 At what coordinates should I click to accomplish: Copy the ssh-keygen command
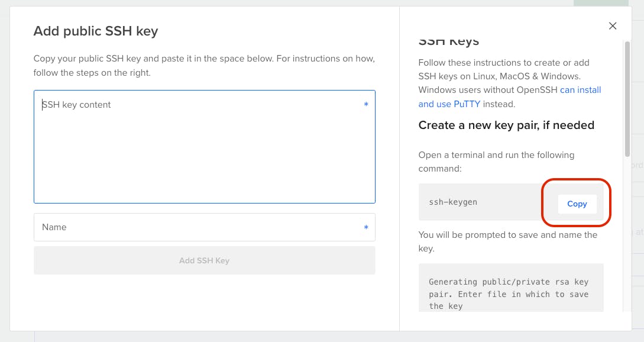pyautogui.click(x=577, y=204)
